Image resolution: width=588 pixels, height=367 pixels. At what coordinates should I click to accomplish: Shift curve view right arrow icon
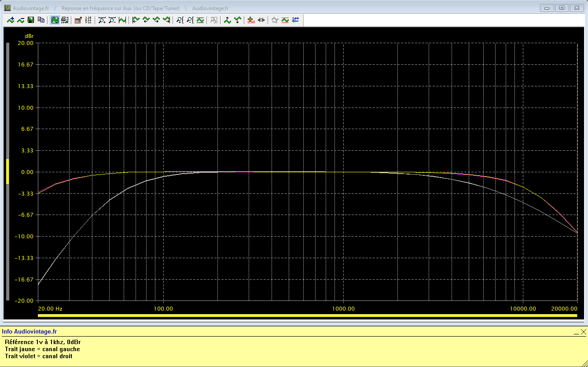pyautogui.click(x=156, y=20)
